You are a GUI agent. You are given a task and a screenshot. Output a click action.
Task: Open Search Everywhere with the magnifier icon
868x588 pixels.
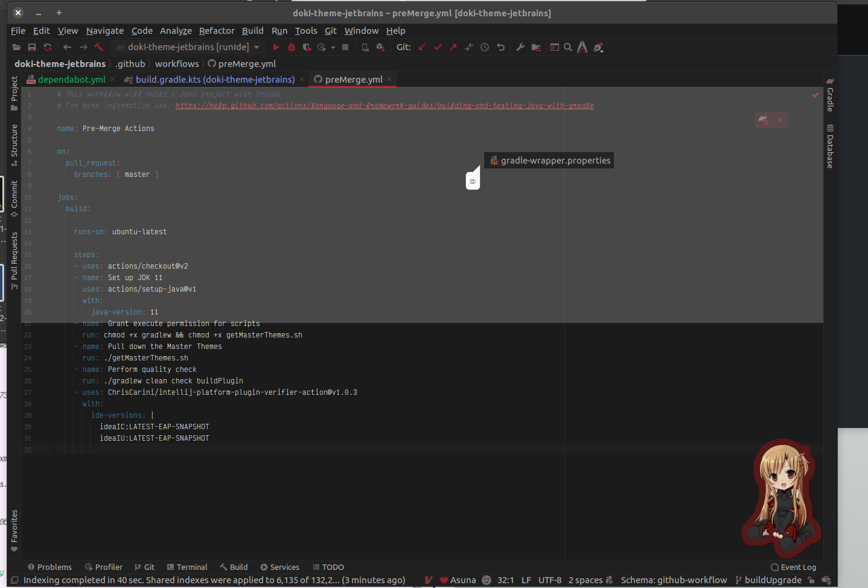click(567, 46)
